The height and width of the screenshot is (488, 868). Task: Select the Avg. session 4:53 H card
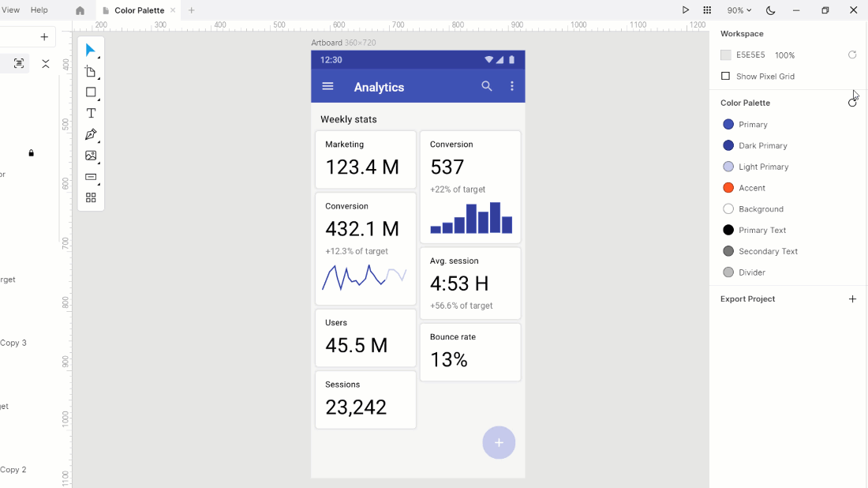(470, 283)
